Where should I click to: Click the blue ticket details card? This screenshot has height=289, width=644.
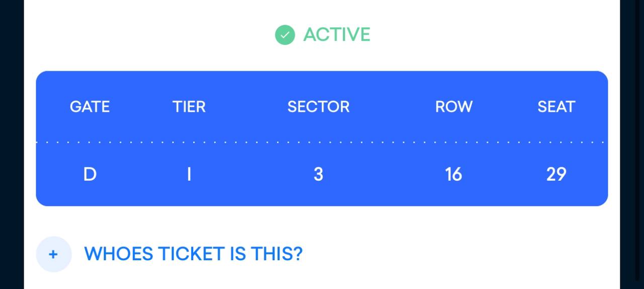click(322, 138)
